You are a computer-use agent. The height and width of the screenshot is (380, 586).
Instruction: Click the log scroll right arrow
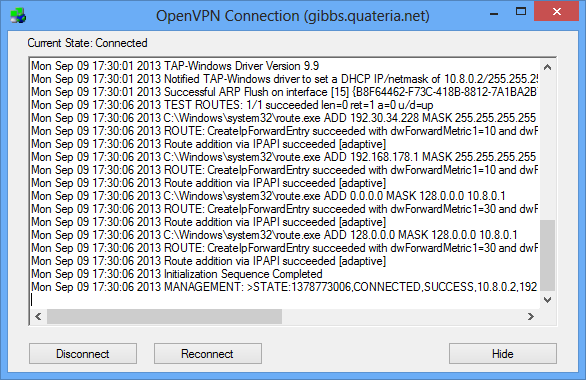(531, 316)
